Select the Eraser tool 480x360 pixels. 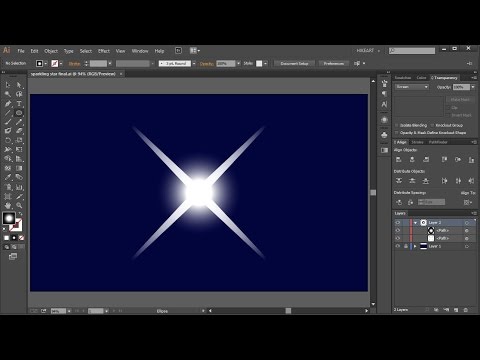coord(19,131)
